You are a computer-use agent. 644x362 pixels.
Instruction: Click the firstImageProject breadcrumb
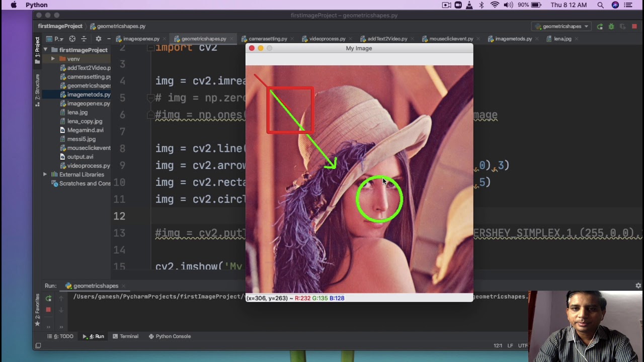coord(60,26)
